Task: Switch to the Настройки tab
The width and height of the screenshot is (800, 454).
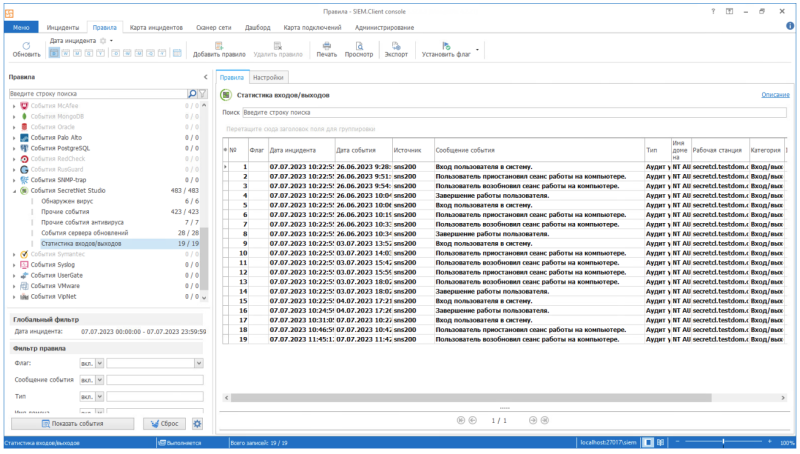Action: click(268, 78)
